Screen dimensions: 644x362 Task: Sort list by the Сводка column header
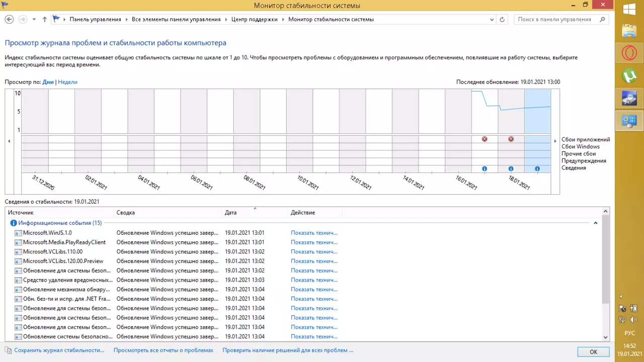(168, 213)
